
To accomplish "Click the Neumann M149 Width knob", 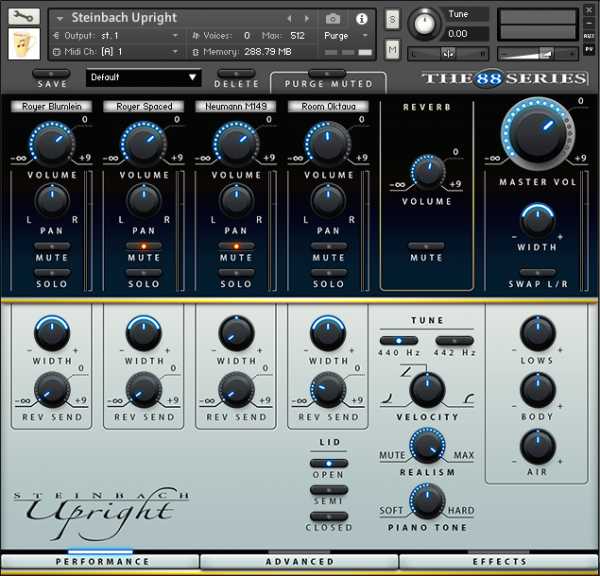I will pos(236,333).
